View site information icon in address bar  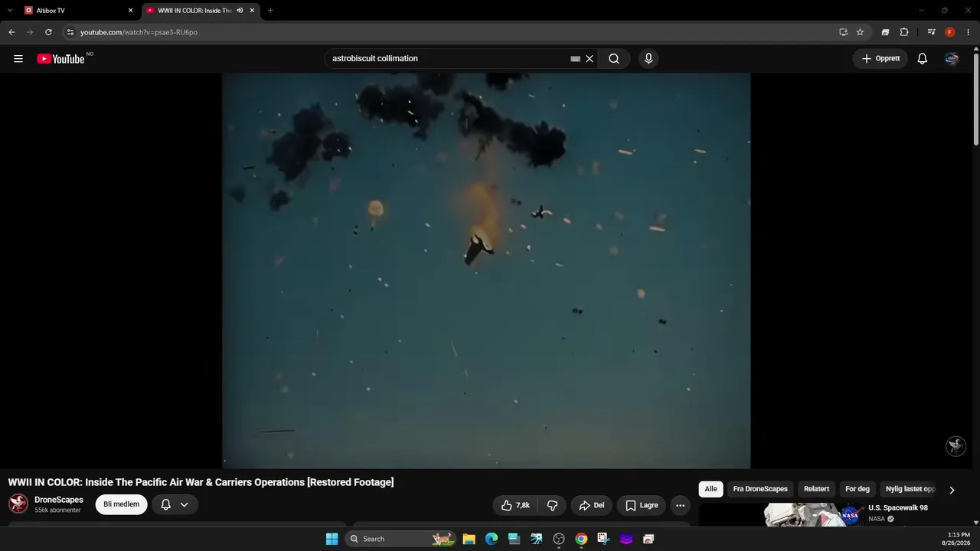point(70,32)
